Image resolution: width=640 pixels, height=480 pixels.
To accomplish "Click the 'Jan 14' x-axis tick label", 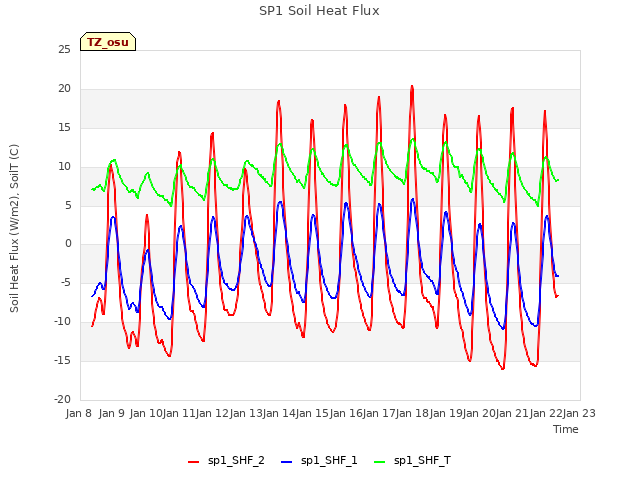I will point(279,413).
